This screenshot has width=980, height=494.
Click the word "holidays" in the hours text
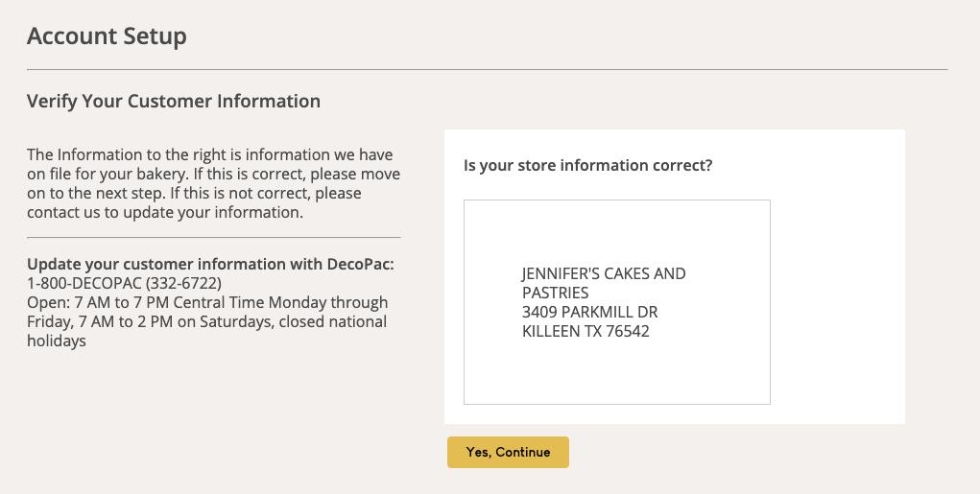[57, 341]
